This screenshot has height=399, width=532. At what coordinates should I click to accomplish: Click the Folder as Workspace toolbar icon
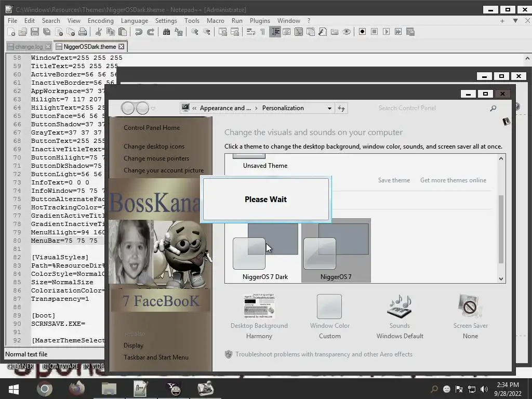[335, 32]
